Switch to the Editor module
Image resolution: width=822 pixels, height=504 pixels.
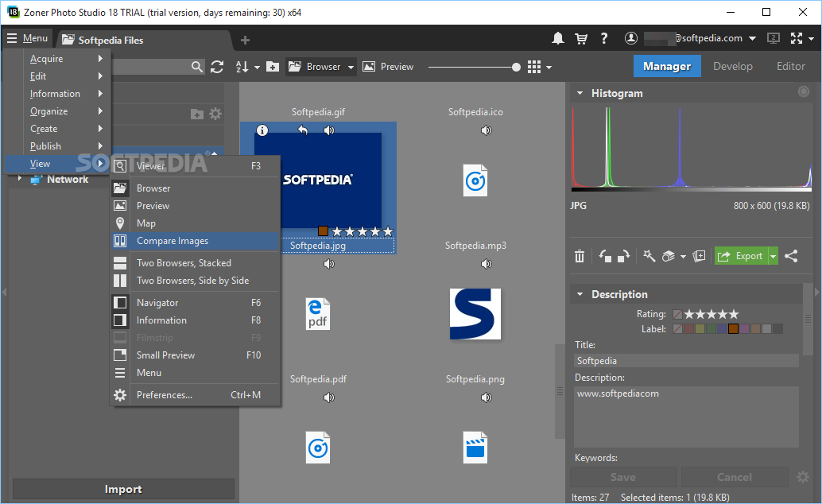point(790,66)
